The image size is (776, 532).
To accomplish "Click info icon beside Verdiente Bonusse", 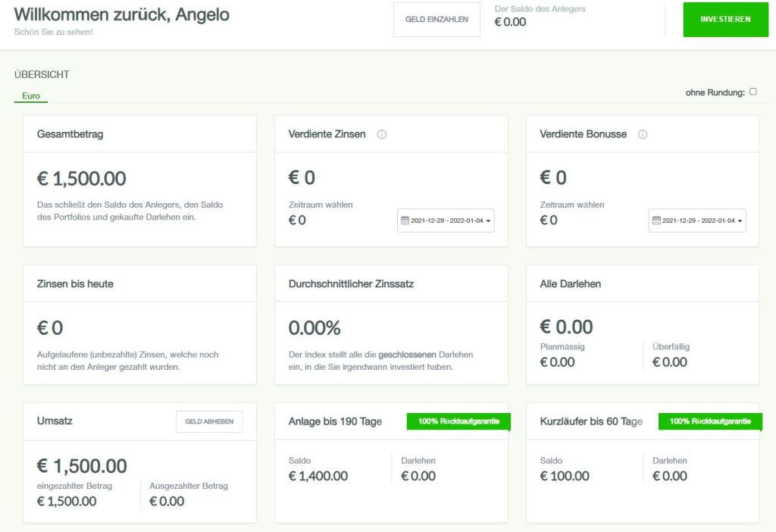I will 643,134.
